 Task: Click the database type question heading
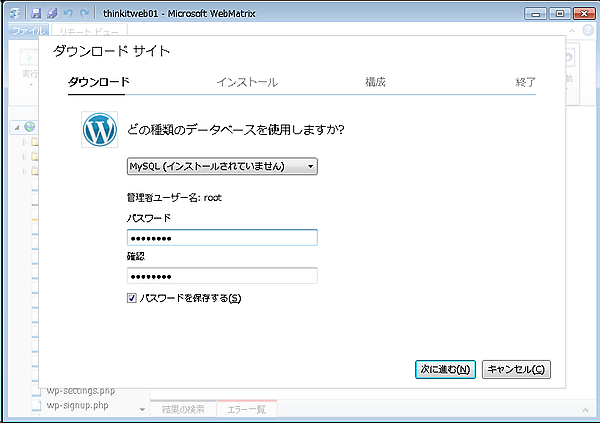(x=235, y=130)
